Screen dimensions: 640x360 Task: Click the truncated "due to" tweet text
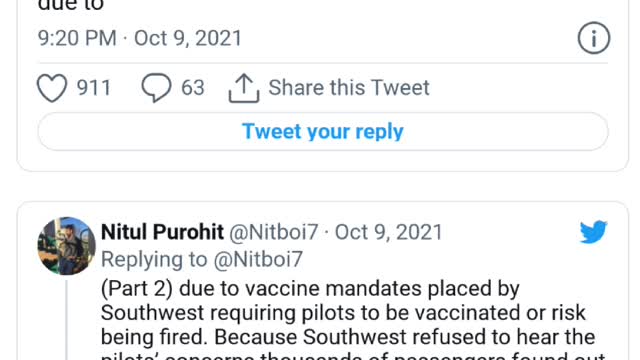71,6
